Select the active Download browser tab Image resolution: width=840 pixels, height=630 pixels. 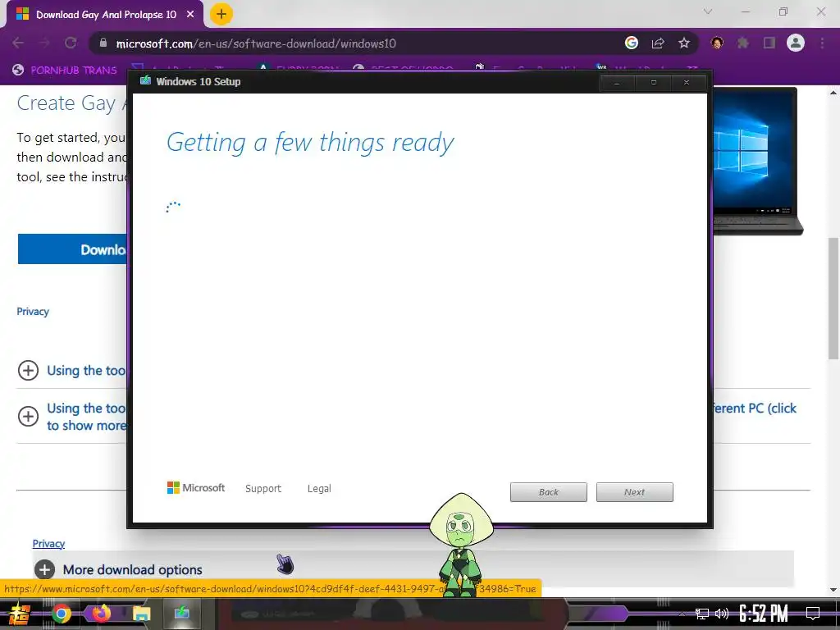[x=105, y=15]
